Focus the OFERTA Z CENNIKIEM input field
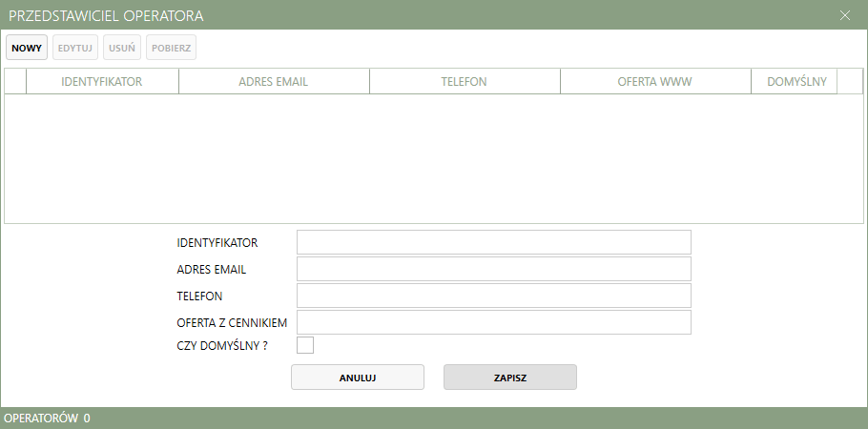Viewport: 868px width, 429px height. coord(493,322)
